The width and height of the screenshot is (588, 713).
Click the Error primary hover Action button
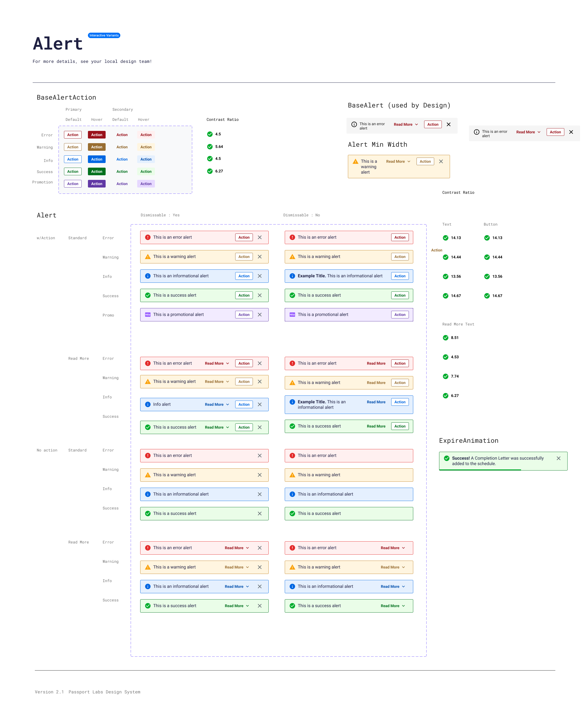coord(97,135)
